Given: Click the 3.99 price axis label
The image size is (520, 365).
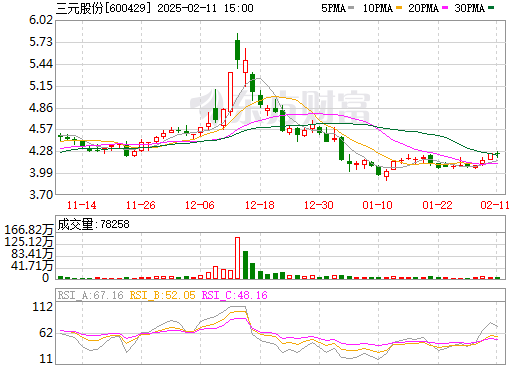Looking at the screenshot, I should (x=41, y=173).
